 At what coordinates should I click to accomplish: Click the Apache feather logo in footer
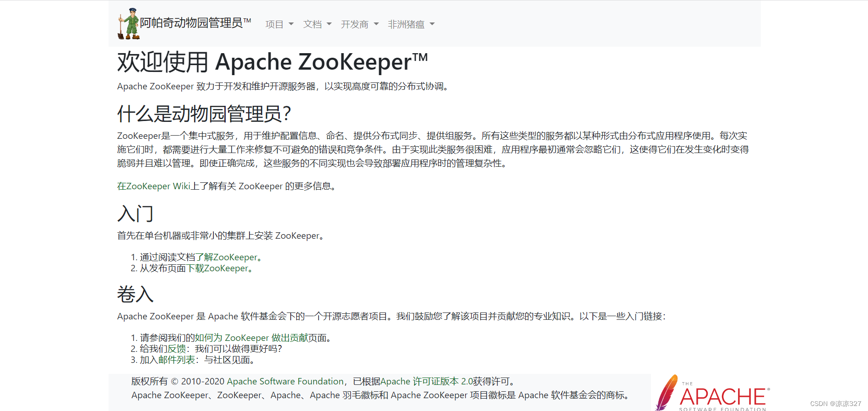pos(712,393)
